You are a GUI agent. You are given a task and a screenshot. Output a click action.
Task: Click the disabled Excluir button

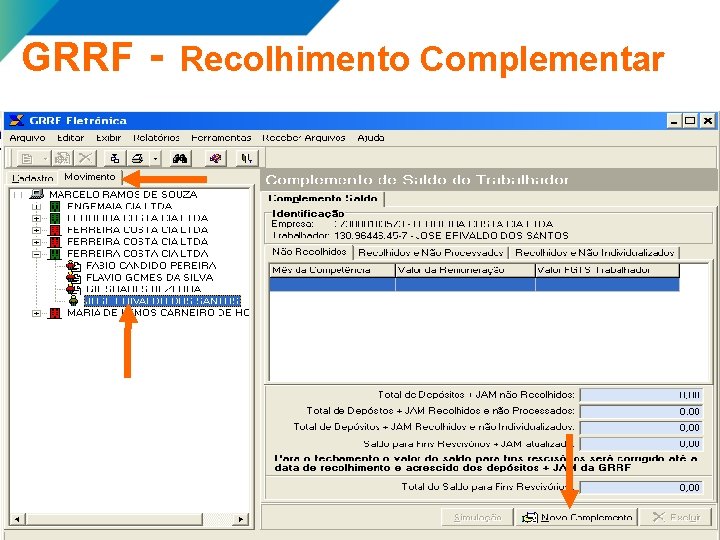676,518
